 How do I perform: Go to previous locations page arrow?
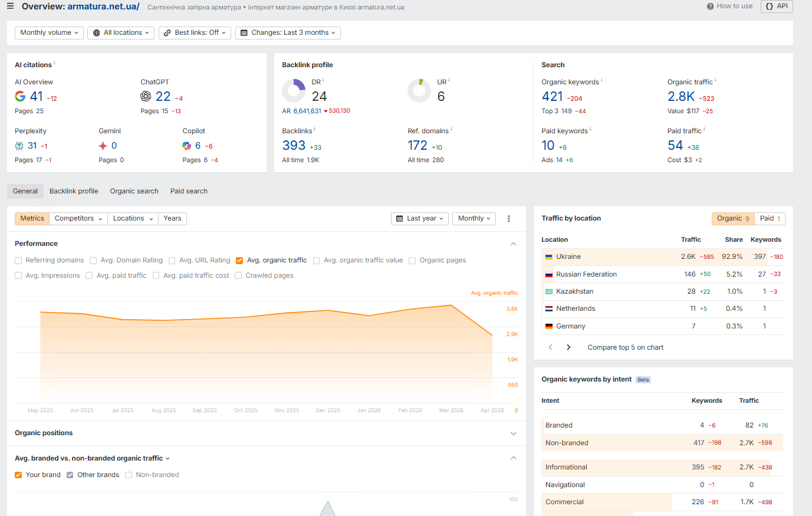pyautogui.click(x=551, y=347)
